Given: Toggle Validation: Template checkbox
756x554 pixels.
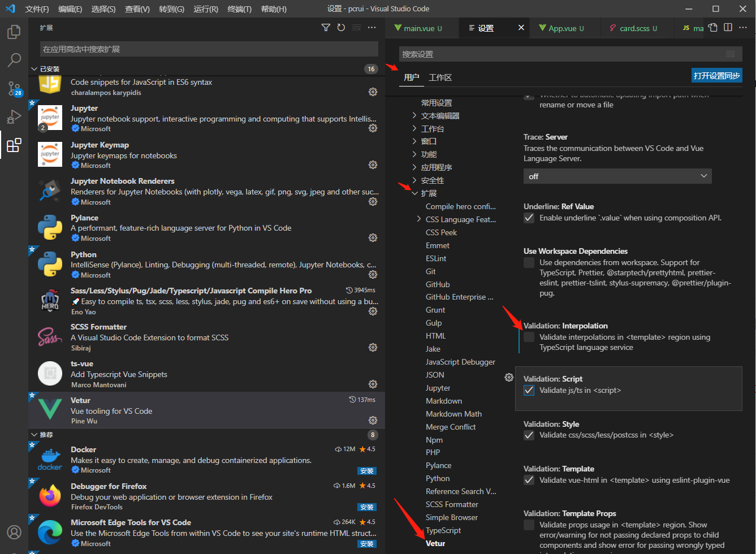Looking at the screenshot, I should click(529, 480).
